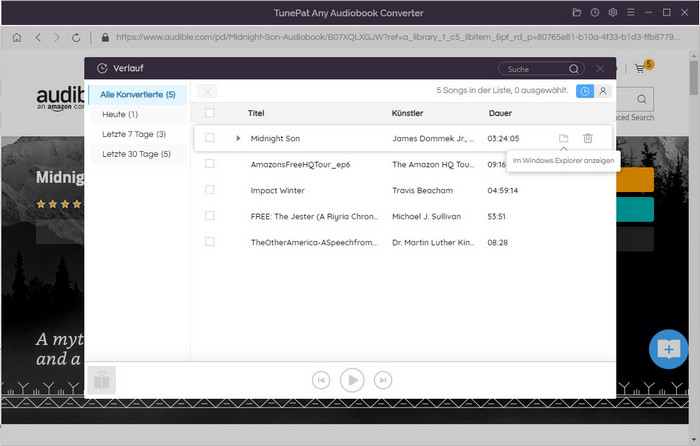Play the selected audiobook
This screenshot has height=446, width=700.
pos(352,380)
